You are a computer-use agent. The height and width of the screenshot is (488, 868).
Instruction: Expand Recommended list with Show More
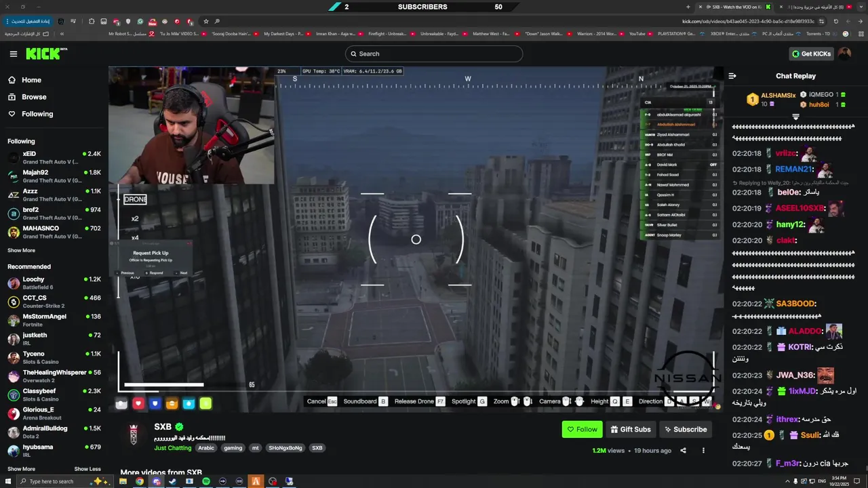(x=21, y=469)
